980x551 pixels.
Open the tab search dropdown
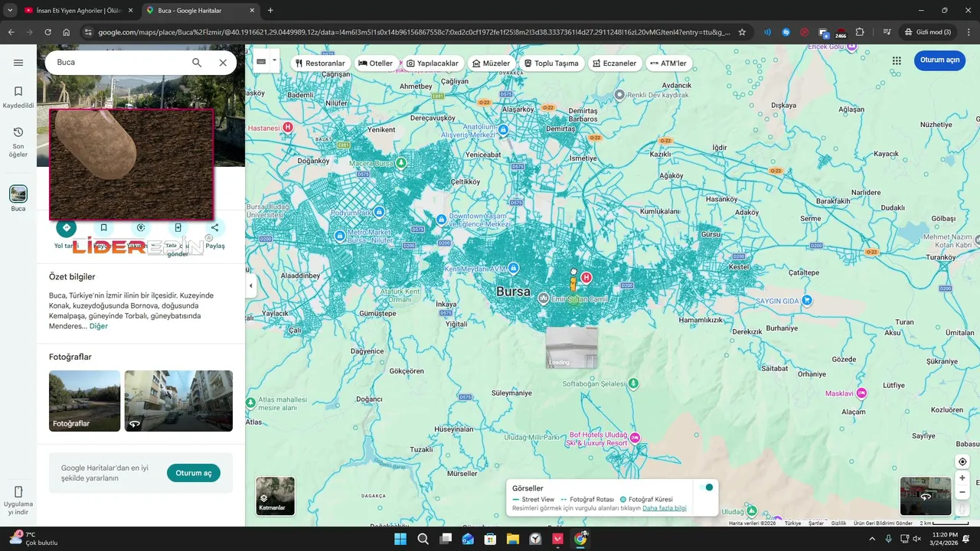pyautogui.click(x=9, y=11)
